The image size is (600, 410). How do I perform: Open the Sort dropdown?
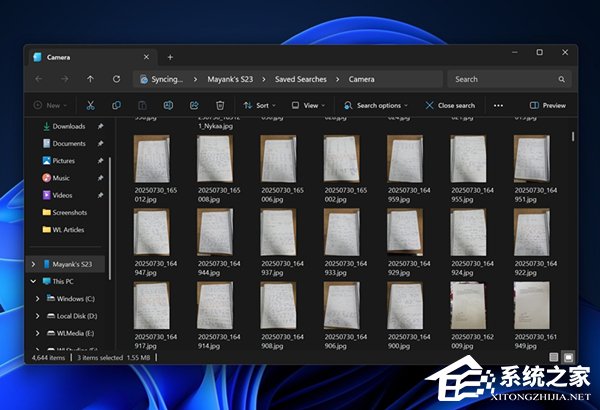coord(259,105)
